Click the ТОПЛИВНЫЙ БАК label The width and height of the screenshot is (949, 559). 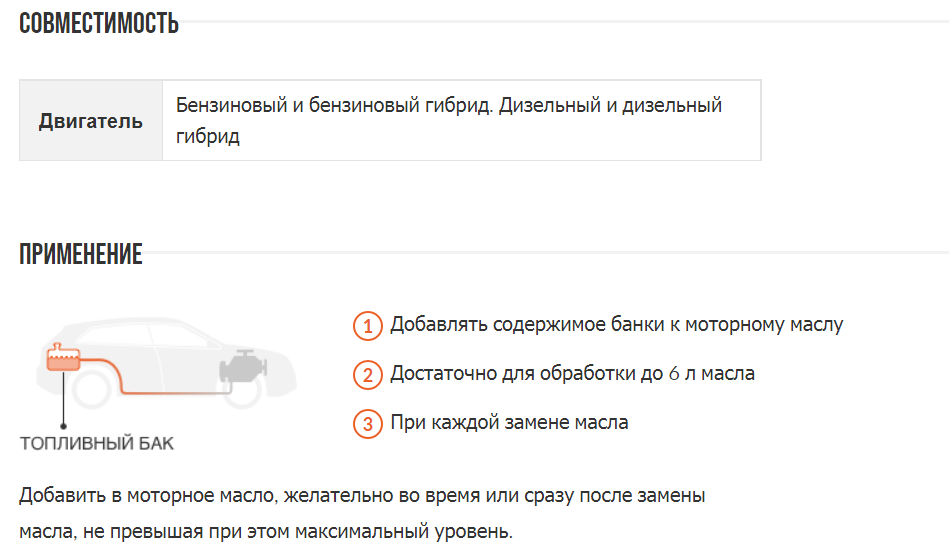point(96,443)
